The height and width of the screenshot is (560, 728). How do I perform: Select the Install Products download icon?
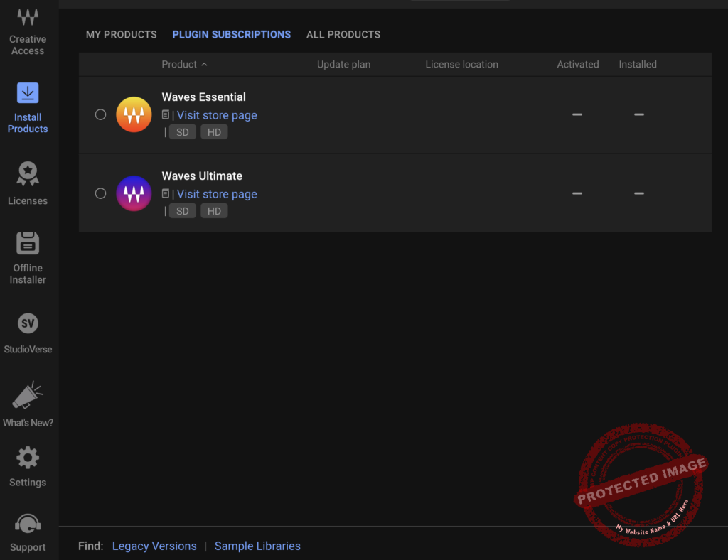(x=28, y=93)
